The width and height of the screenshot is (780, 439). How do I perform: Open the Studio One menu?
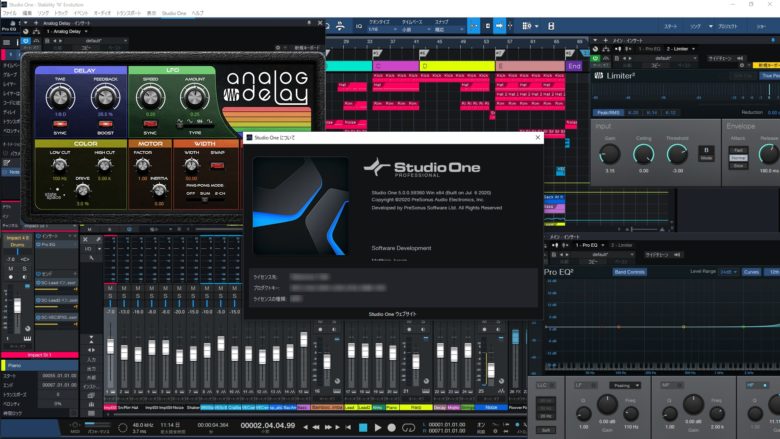(174, 13)
